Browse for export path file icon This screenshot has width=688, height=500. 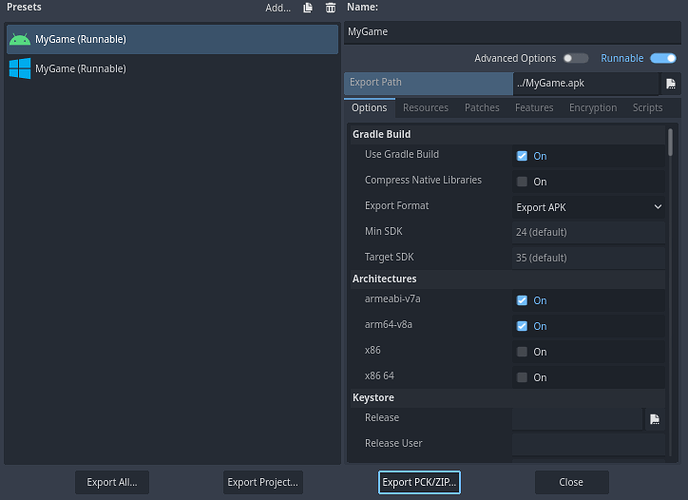pyautogui.click(x=670, y=84)
